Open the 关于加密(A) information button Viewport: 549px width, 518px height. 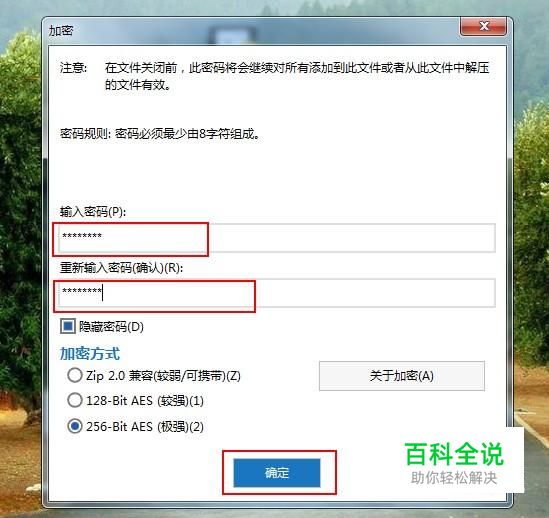tap(402, 376)
